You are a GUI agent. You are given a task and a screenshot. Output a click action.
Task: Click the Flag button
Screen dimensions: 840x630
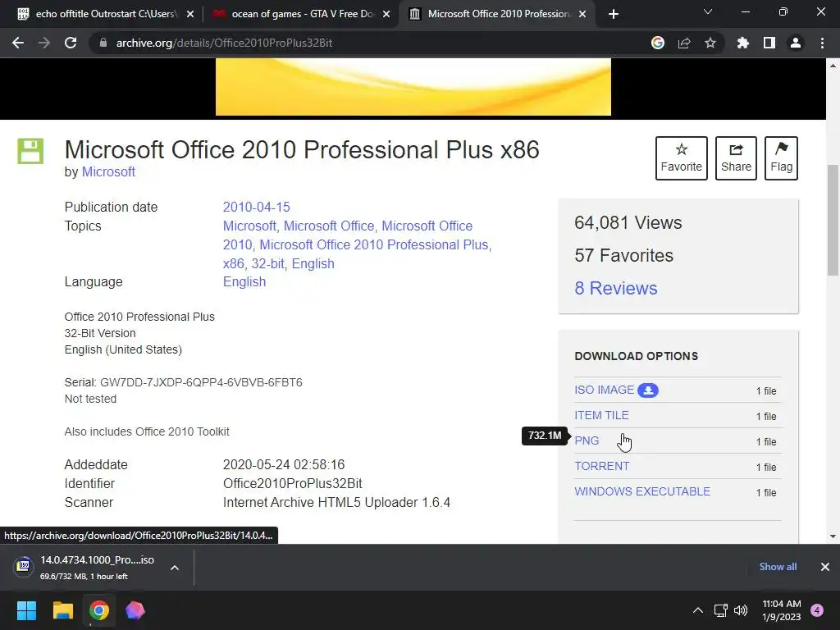(x=781, y=158)
